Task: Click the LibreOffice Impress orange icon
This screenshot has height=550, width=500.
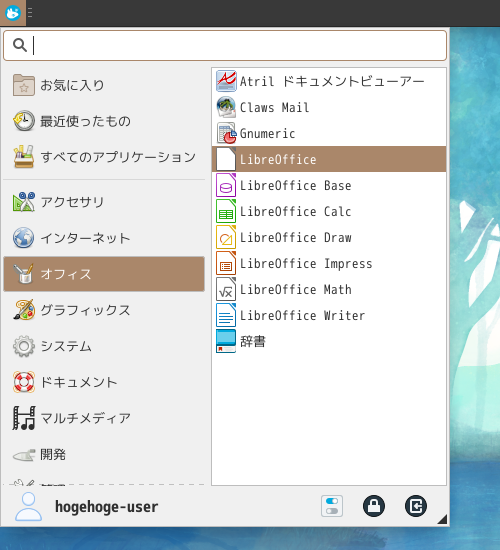Action: pyautogui.click(x=226, y=263)
